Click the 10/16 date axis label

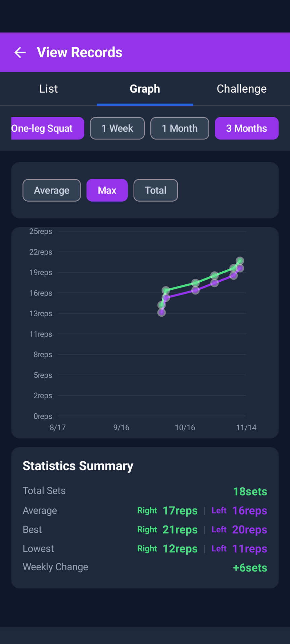pos(185,427)
